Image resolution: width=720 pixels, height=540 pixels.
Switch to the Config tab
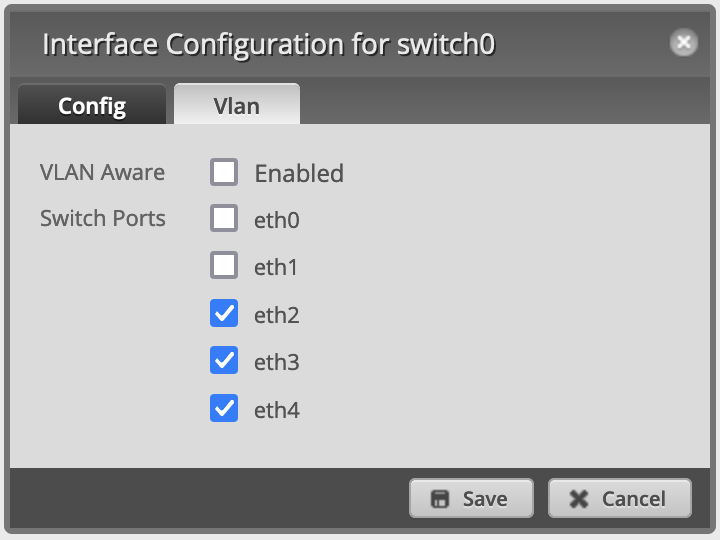(92, 105)
